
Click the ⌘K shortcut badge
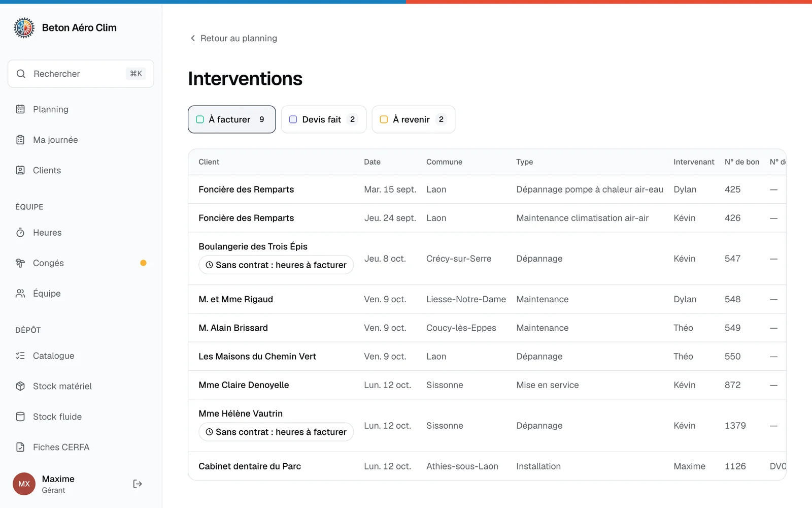coord(136,74)
